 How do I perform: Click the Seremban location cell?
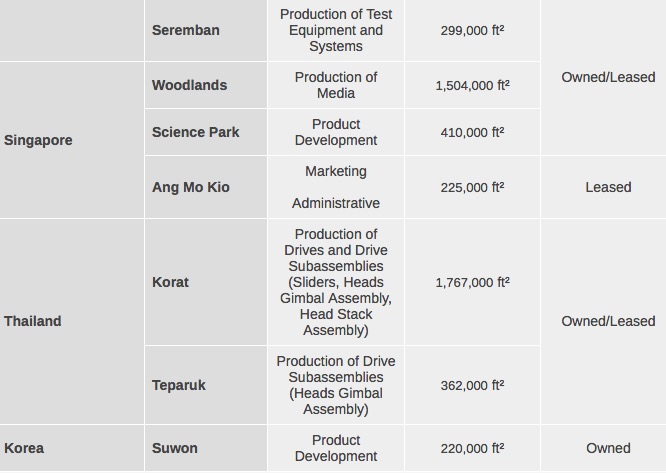[186, 30]
